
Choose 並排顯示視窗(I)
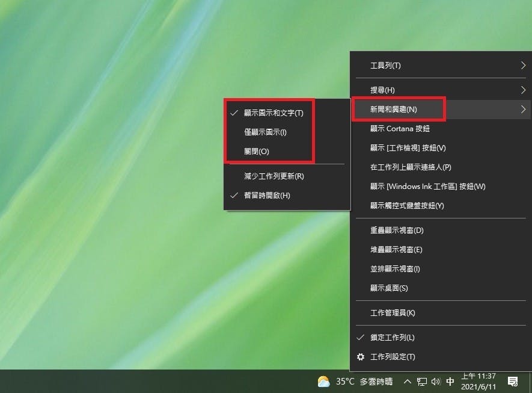(x=441, y=269)
